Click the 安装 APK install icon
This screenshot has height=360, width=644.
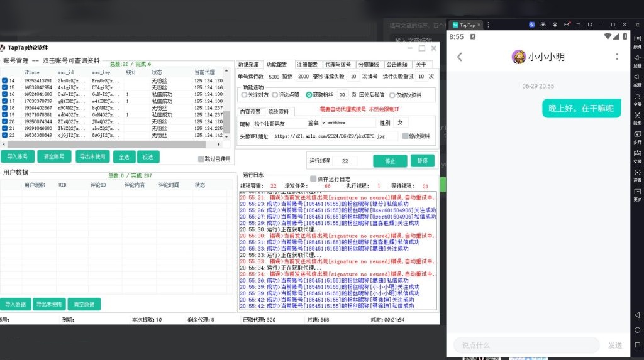coord(637,153)
